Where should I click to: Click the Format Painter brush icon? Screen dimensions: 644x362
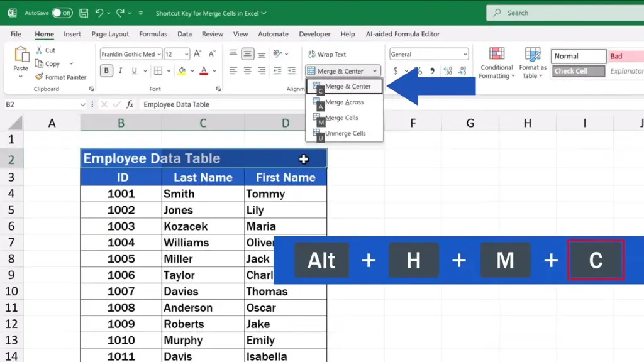[39, 77]
